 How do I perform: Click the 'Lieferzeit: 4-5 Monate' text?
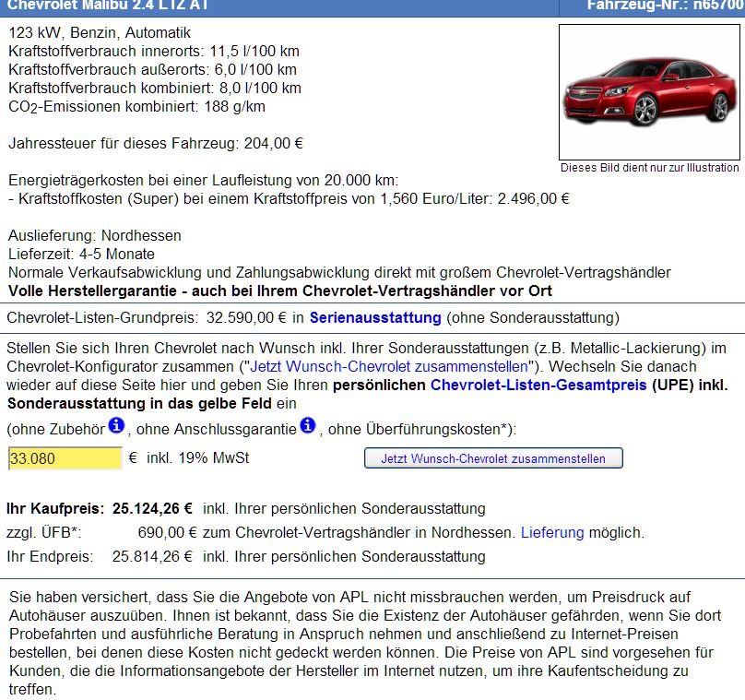click(x=81, y=254)
